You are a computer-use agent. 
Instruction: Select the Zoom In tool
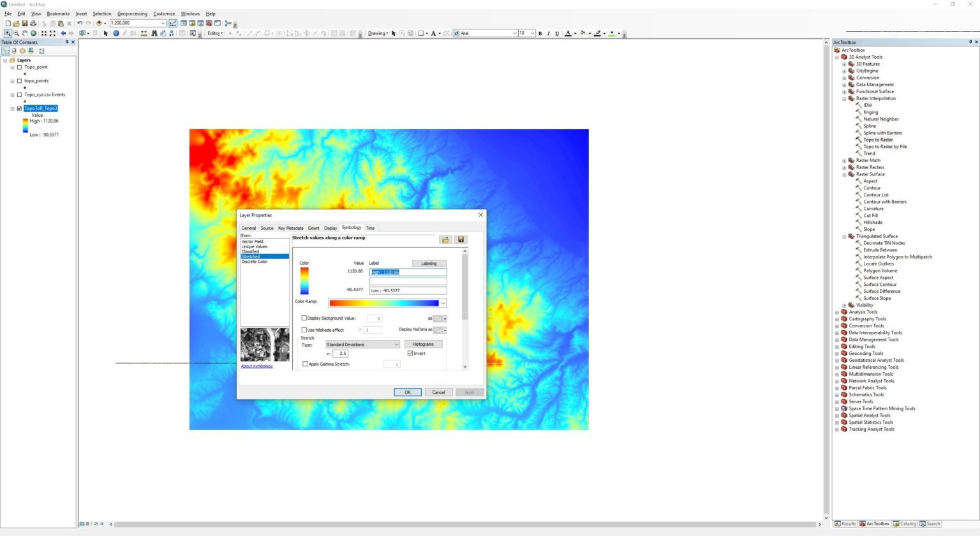(x=8, y=34)
